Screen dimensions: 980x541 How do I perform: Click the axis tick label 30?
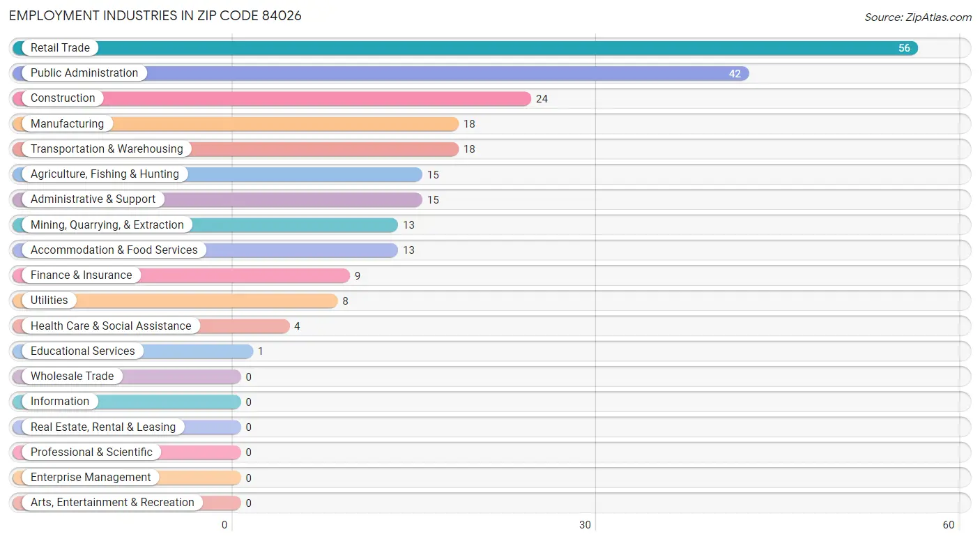pyautogui.click(x=585, y=525)
